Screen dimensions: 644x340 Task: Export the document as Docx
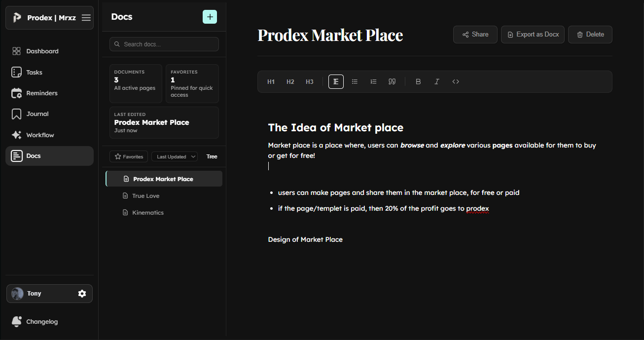533,34
